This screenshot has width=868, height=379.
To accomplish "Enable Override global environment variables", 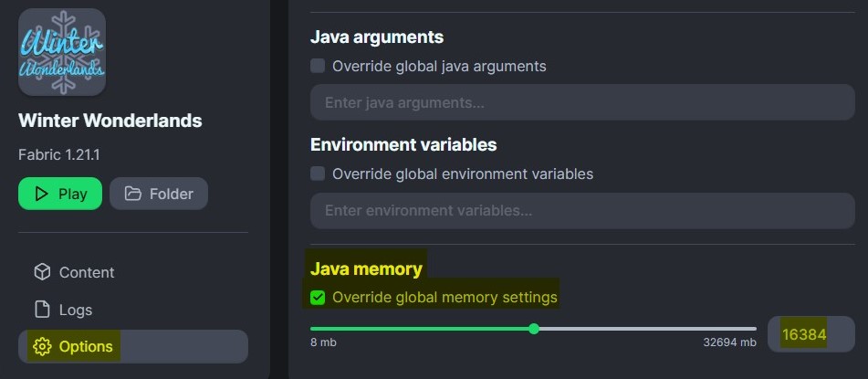I will coord(318,174).
